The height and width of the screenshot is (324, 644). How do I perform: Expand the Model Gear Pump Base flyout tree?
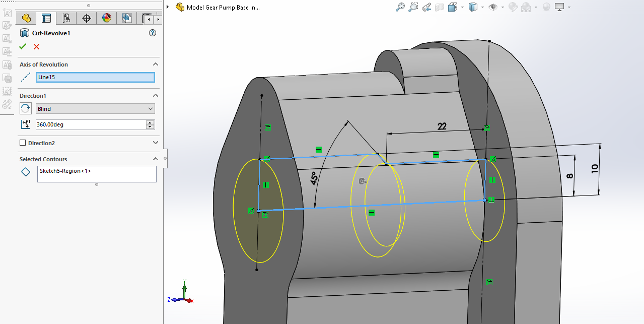coord(167,7)
